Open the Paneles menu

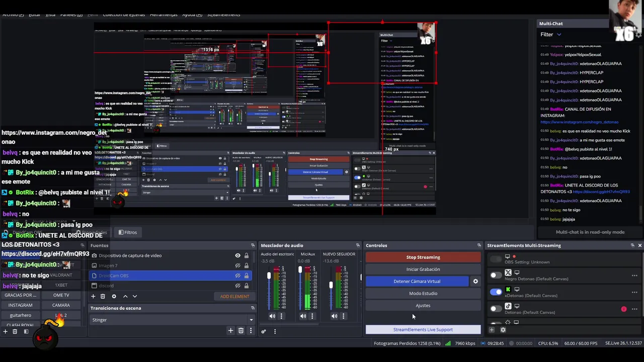coord(71,15)
